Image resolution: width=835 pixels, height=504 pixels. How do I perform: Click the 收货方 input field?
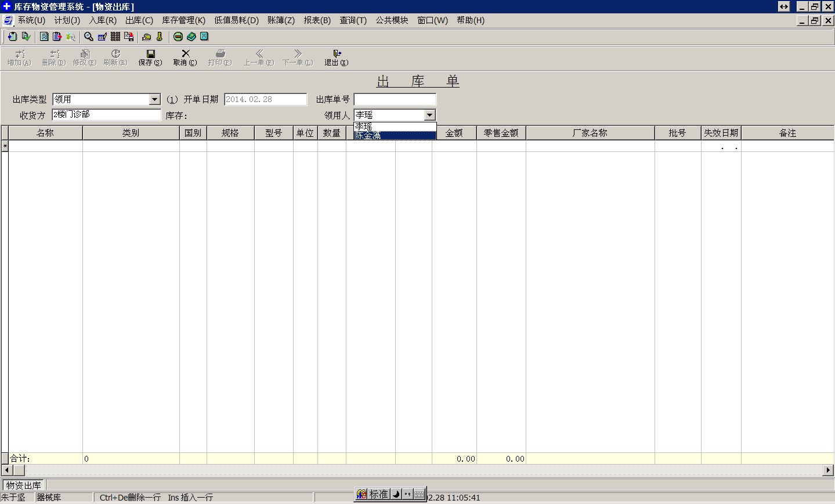[107, 115]
